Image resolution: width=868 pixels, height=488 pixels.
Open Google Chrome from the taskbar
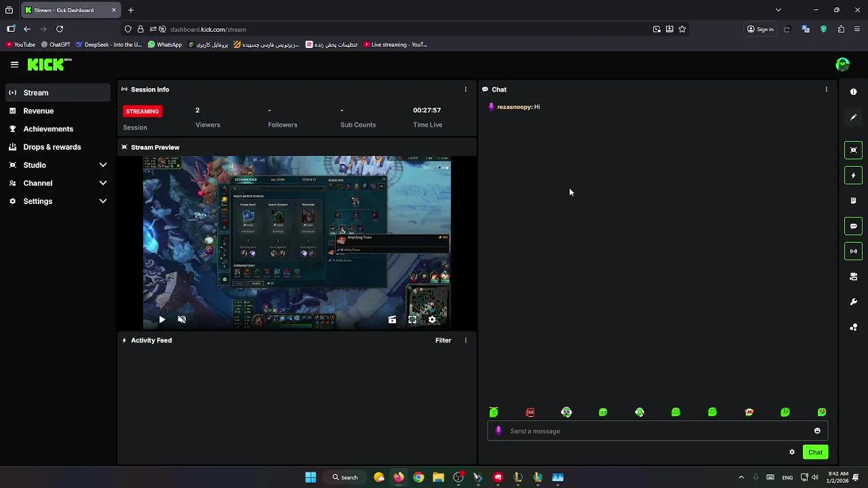418,477
